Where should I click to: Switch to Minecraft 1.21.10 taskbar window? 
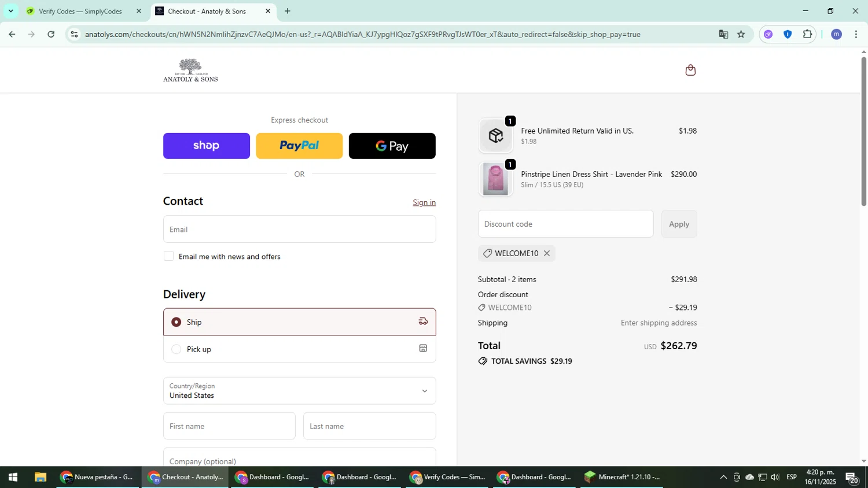tap(622, 477)
